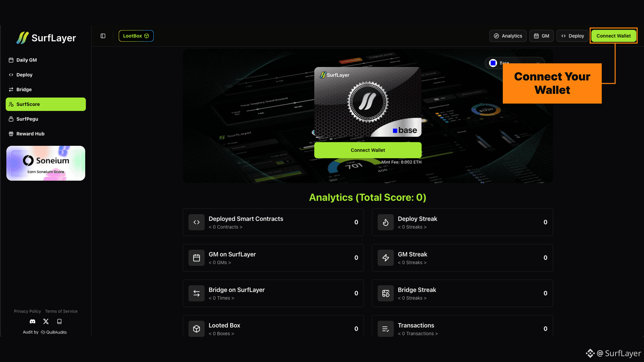Image resolution: width=644 pixels, height=362 pixels.
Task: Click the Soneium Earn Score banner
Action: 46,163
